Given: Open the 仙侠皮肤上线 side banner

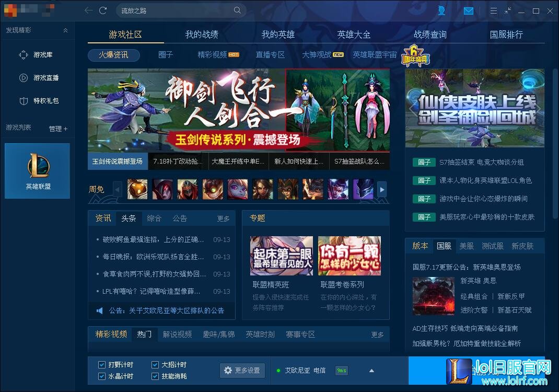Looking at the screenshot, I should pyautogui.click(x=475, y=108).
